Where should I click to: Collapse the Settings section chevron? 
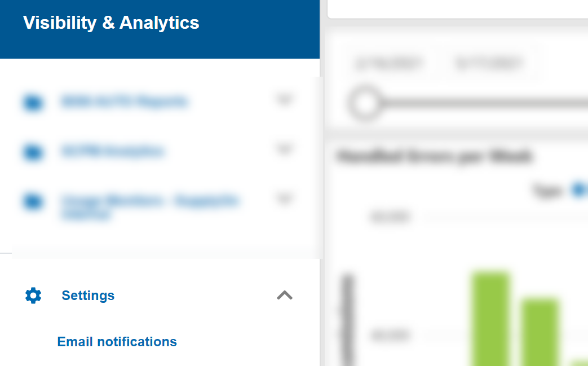click(x=285, y=295)
